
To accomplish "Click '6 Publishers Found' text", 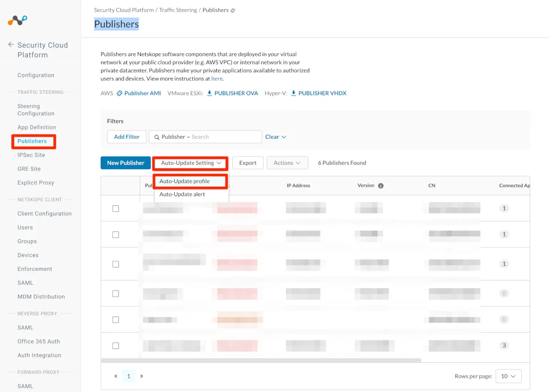I will [x=342, y=163].
